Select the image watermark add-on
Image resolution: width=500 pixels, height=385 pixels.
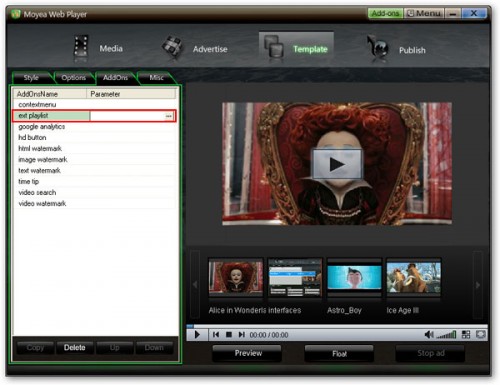[x=94, y=159]
